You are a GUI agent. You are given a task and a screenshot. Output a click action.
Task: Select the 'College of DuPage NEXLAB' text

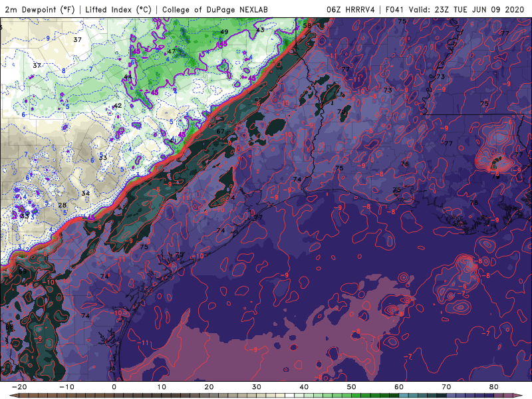pos(215,9)
